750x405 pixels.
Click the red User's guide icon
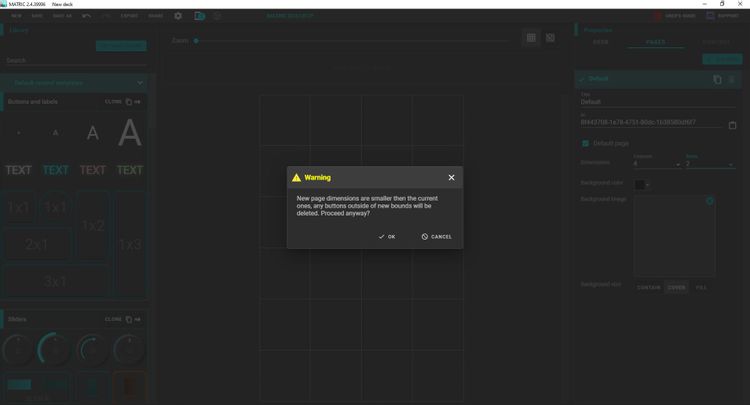coord(658,16)
